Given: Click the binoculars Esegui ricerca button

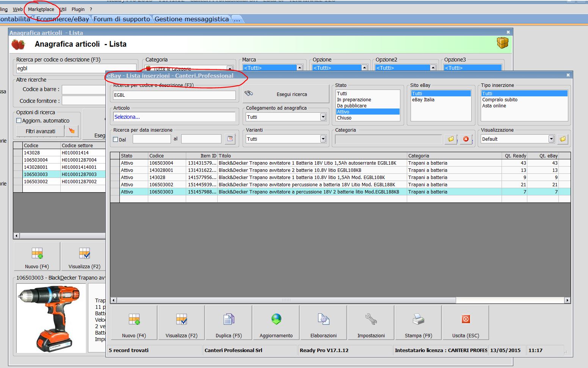Looking at the screenshot, I should point(286,94).
